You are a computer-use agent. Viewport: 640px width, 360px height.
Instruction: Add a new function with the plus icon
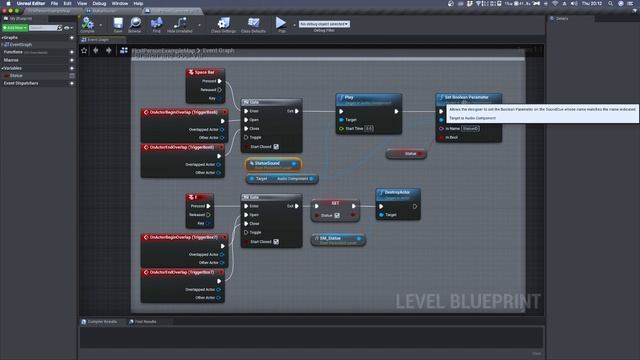72,52
